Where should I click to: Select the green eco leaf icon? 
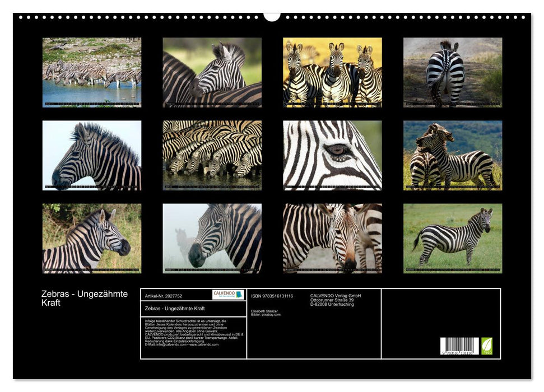(487, 346)
